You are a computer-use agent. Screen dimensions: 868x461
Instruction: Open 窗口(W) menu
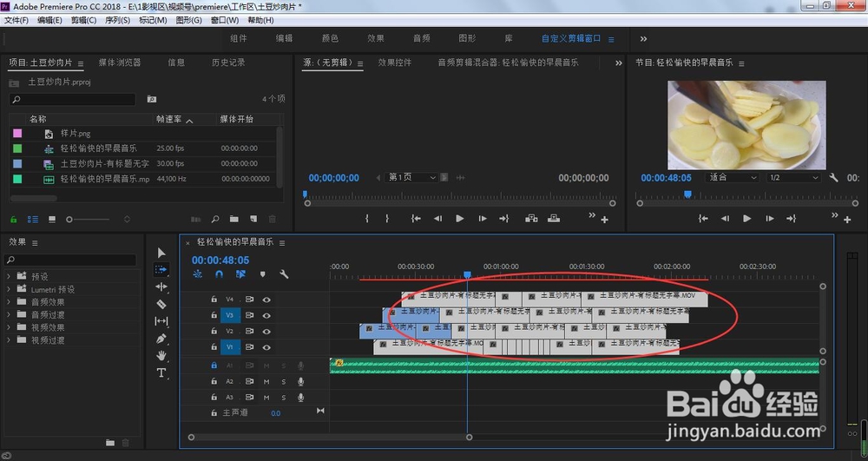click(225, 20)
